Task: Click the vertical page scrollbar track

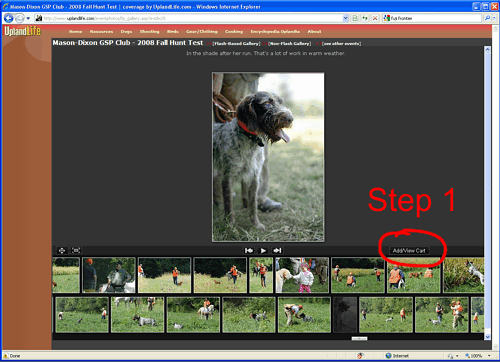Action: pyautogui.click(x=487, y=193)
